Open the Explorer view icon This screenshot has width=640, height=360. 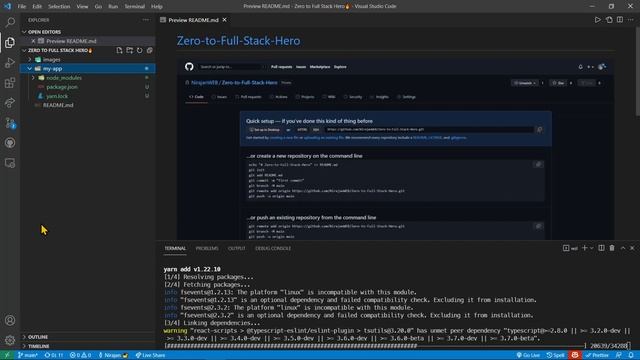[x=10, y=42]
